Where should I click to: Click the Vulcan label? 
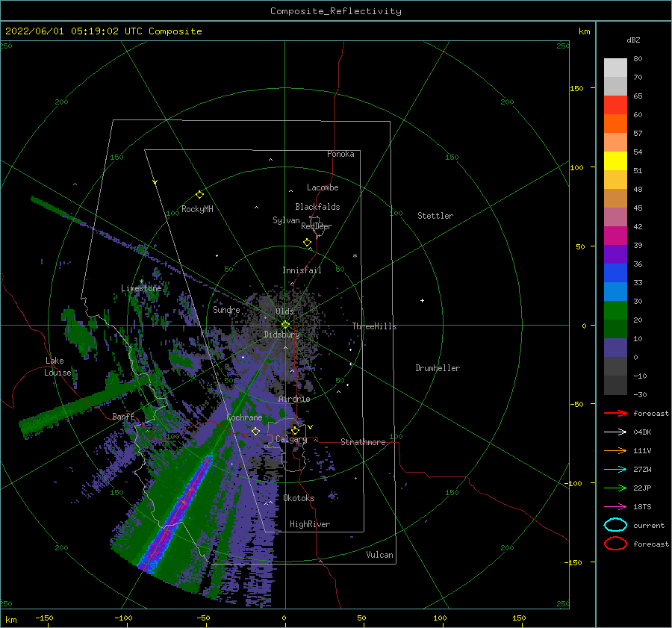(x=379, y=555)
